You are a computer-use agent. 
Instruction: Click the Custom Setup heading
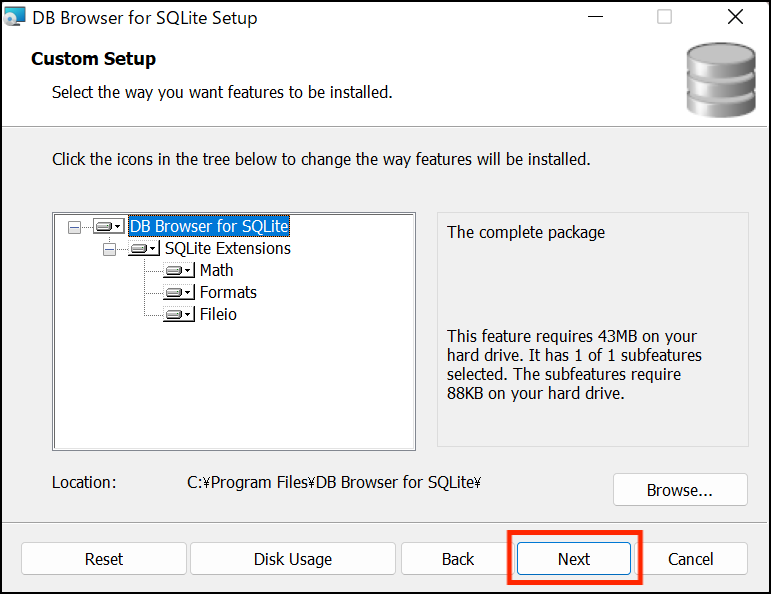point(93,59)
